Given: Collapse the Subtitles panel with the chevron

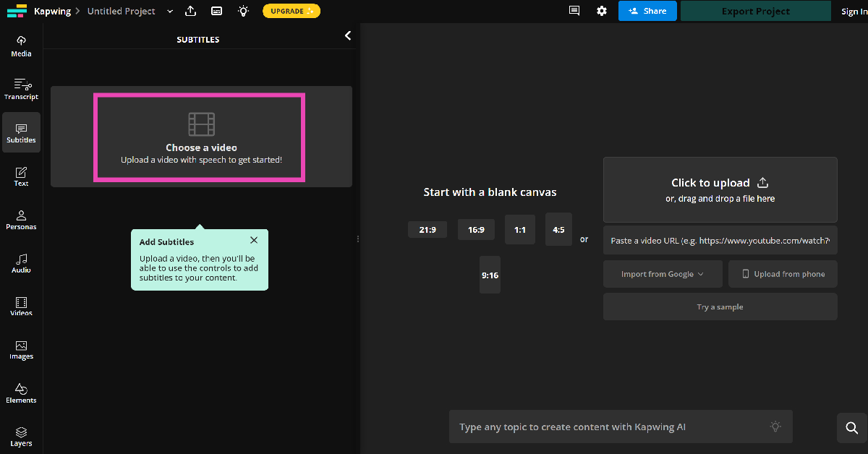Looking at the screenshot, I should point(348,35).
